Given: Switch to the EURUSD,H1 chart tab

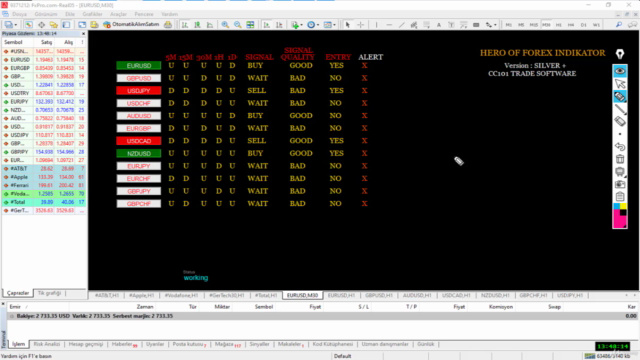Looking at the screenshot, I should [x=341, y=295].
